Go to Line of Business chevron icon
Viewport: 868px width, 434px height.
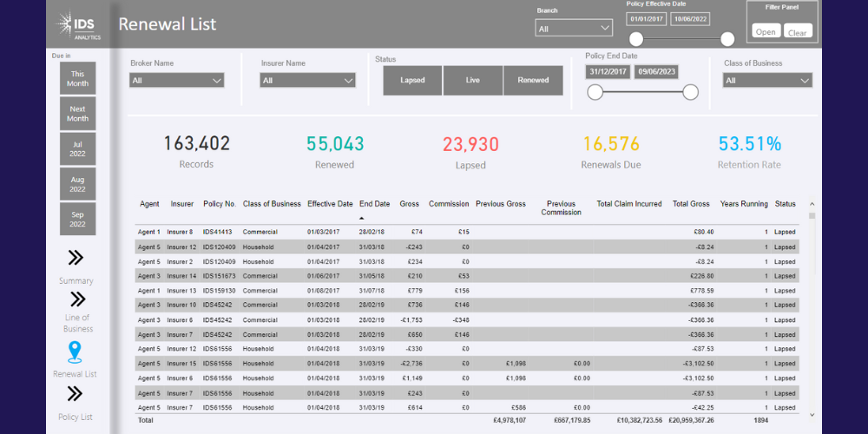[x=77, y=299]
